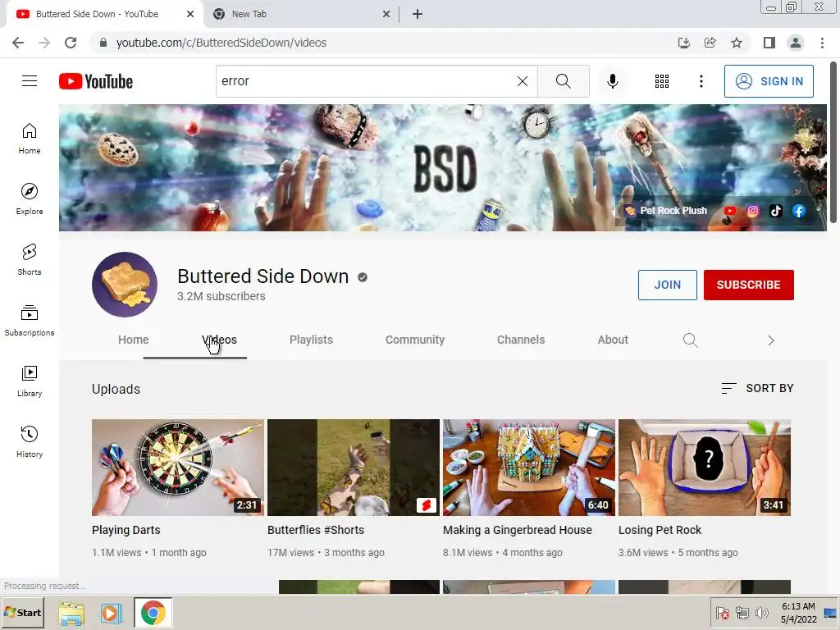Click the TikTok icon on channel banner
The height and width of the screenshot is (630, 840).
(x=776, y=211)
